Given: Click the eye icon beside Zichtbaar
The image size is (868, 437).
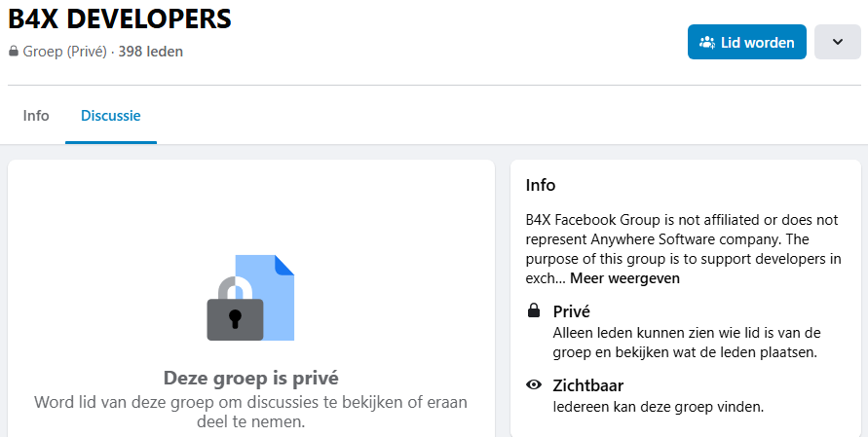Looking at the screenshot, I should click(x=533, y=385).
